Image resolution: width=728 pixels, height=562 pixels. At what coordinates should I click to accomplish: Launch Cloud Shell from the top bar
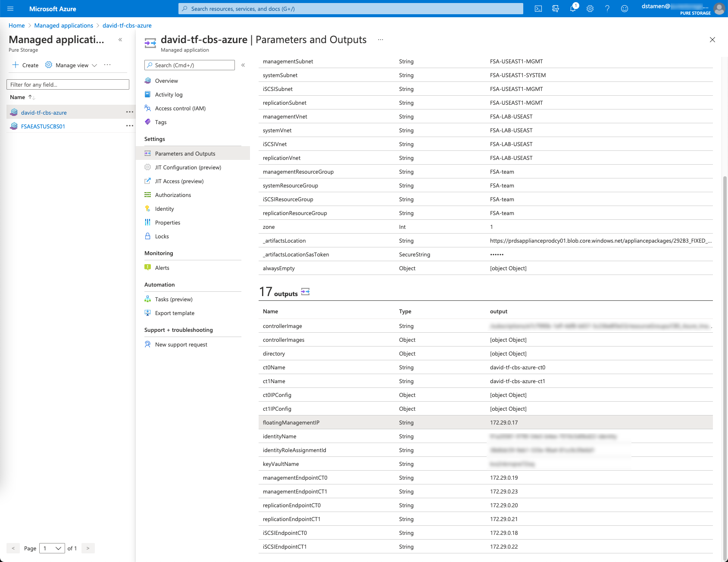tap(538, 9)
